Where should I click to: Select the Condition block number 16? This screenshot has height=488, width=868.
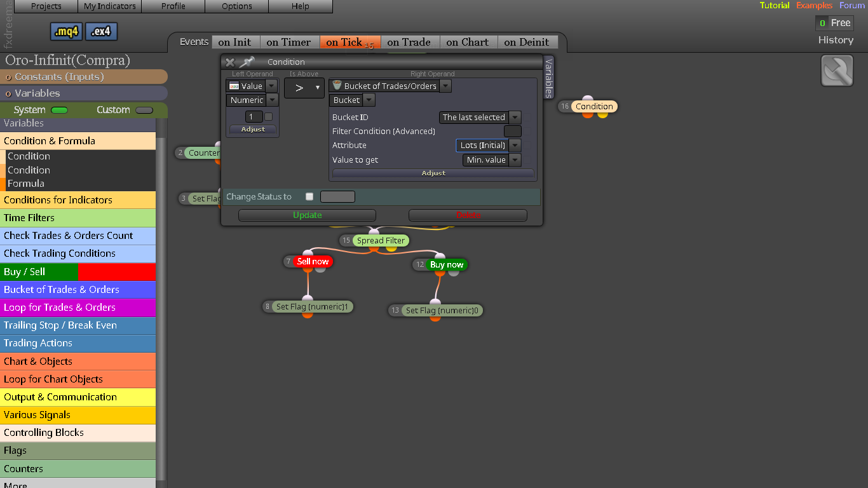594,106
